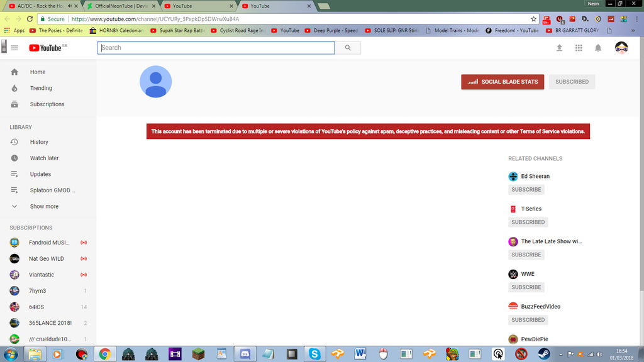Image resolution: width=644 pixels, height=362 pixels.
Task: Focus the YouTube search field
Action: point(216,48)
